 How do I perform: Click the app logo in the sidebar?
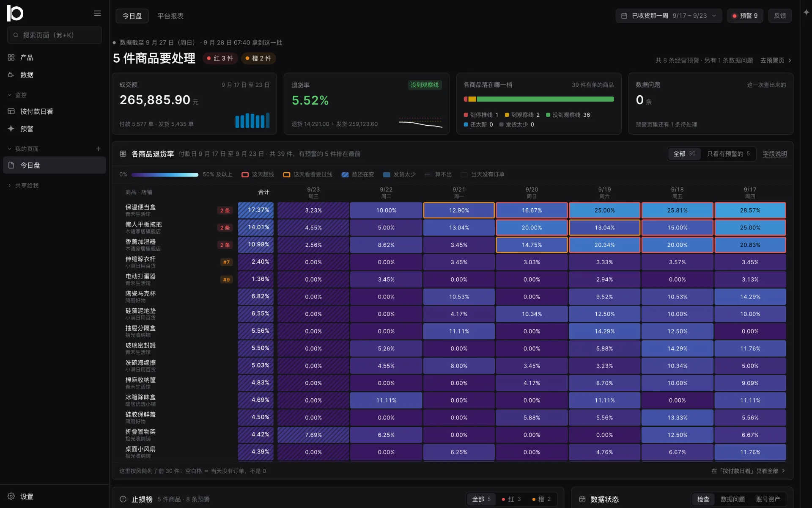[15, 13]
